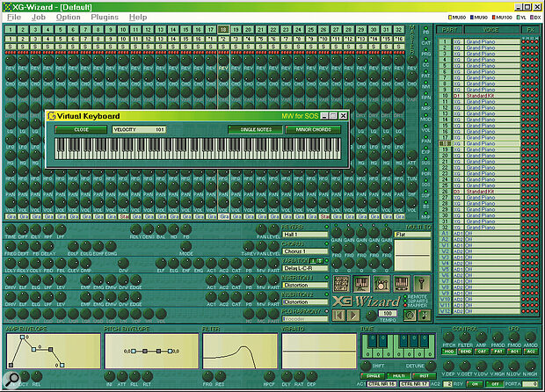The image size is (545, 392).
Task: Select the VOICE column header tab
Action: pos(491,30)
